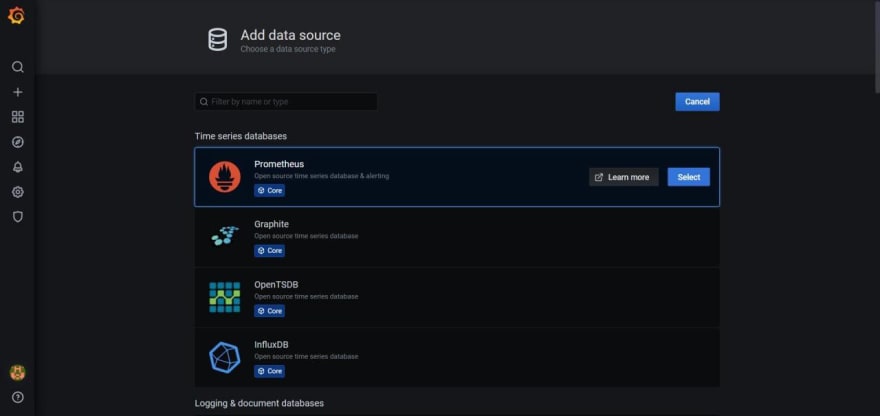Click the Core badge under Graphite
Image resolution: width=880 pixels, height=416 pixels.
point(269,251)
